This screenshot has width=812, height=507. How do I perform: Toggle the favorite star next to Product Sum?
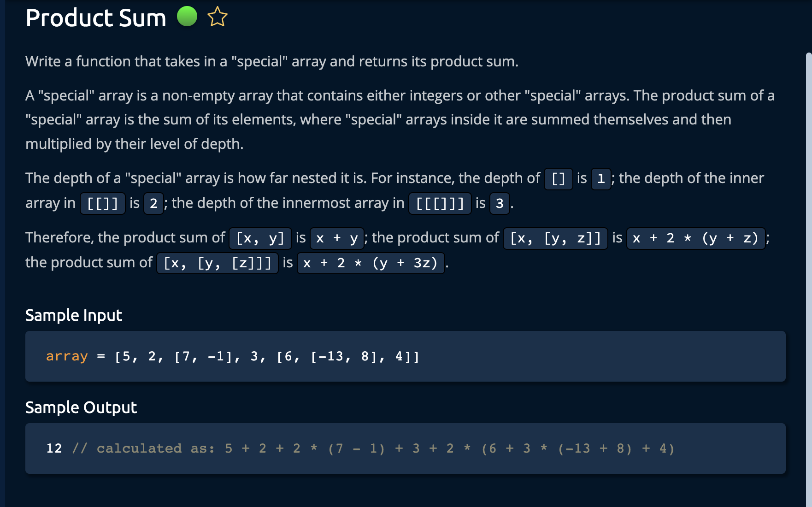[217, 18]
